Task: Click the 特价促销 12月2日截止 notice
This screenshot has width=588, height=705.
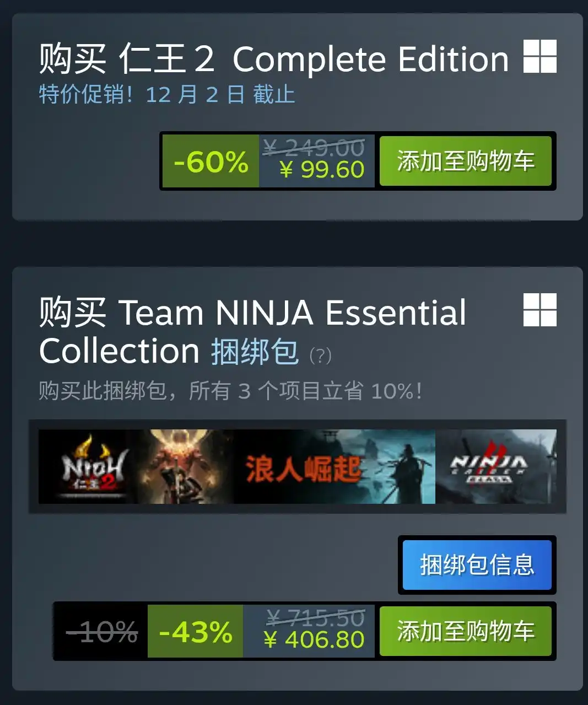Action: (x=167, y=94)
